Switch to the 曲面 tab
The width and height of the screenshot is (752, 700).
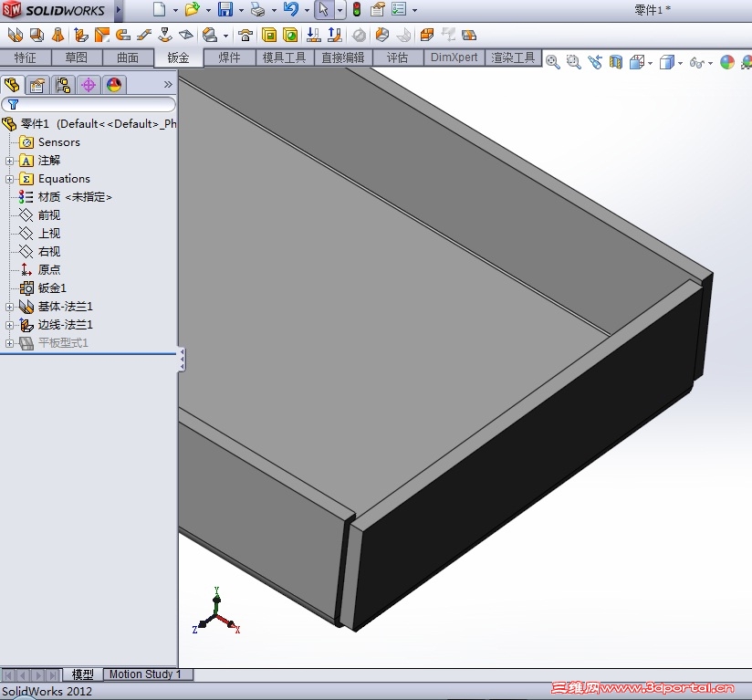click(128, 57)
